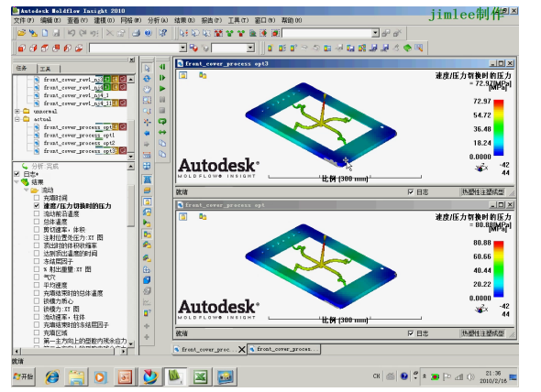Switch to the 任务 panel tab
Image resolution: width=541 pixels, height=392 pixels.
(x=21, y=69)
